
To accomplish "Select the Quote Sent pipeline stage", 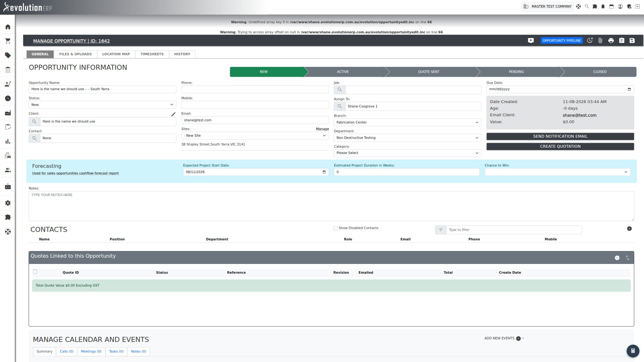I will [x=429, y=72].
